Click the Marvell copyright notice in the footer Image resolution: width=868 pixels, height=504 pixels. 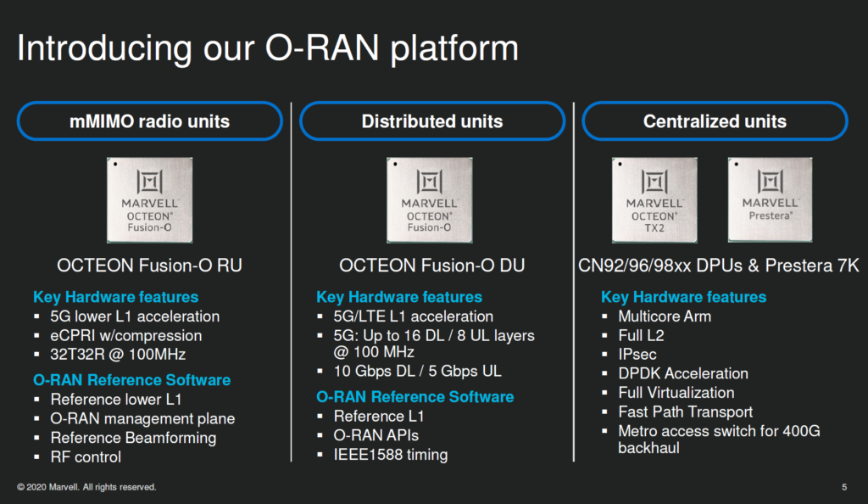(86, 487)
